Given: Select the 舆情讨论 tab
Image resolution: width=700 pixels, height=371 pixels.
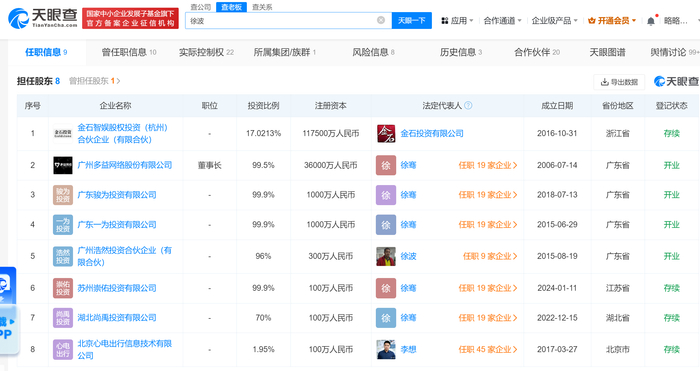Looking at the screenshot, I should coord(675,52).
